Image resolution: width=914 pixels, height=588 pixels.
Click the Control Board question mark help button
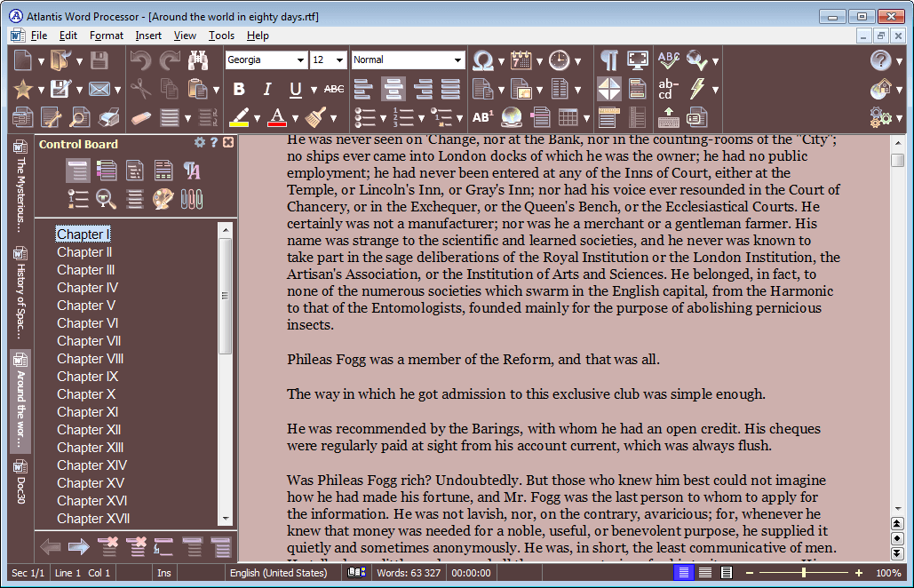(214, 142)
